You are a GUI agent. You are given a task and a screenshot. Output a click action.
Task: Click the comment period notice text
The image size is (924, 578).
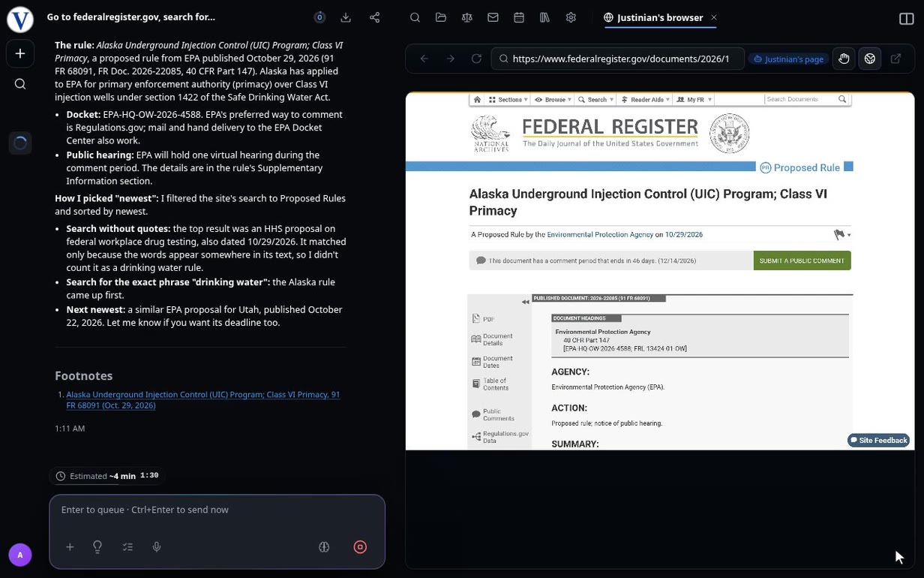point(592,261)
